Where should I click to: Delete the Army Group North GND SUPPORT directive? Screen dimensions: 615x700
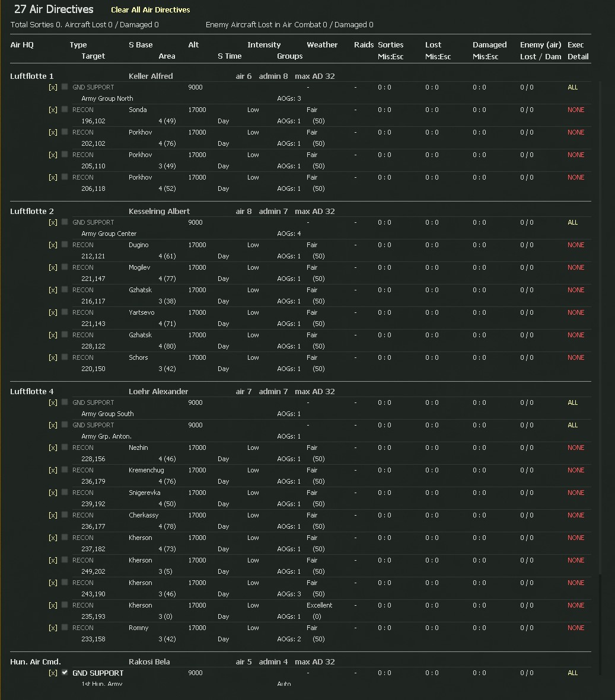[53, 87]
